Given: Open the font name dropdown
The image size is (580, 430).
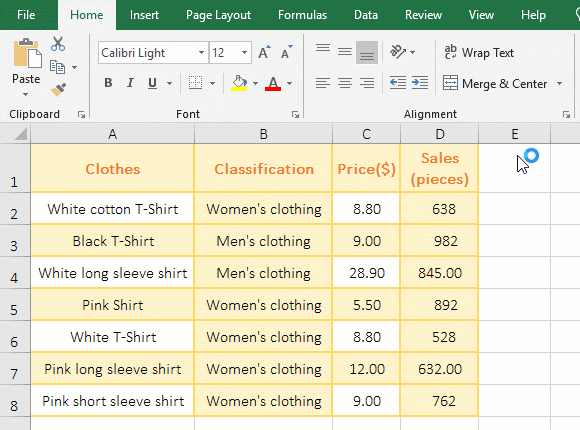Looking at the screenshot, I should pyautogui.click(x=201, y=53).
